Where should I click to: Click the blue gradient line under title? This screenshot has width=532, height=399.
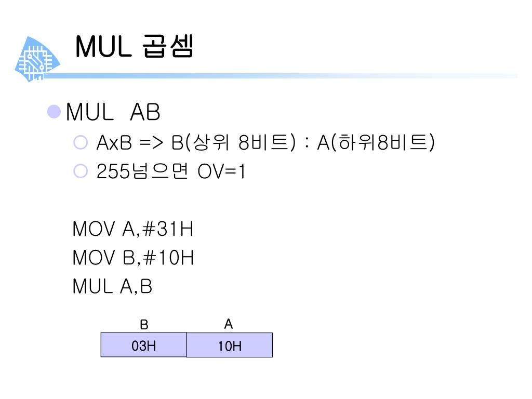280,76
